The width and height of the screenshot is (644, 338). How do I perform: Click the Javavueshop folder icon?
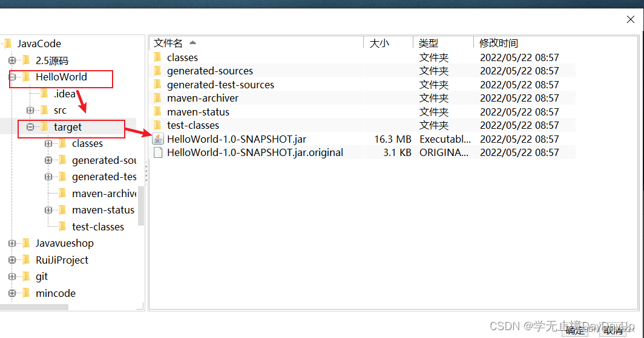[x=26, y=243]
